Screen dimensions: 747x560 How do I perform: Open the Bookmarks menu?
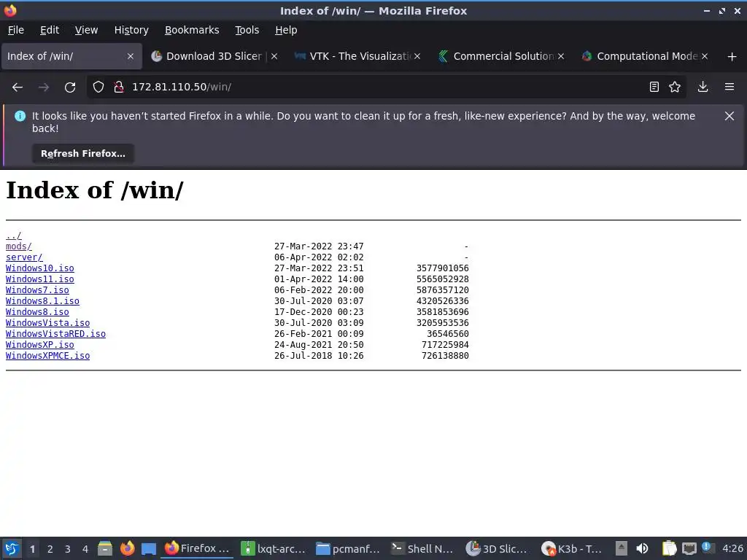[x=192, y=30]
